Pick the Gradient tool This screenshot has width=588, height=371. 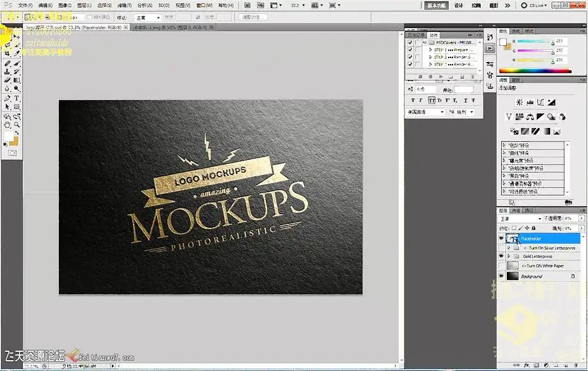pos(17,81)
